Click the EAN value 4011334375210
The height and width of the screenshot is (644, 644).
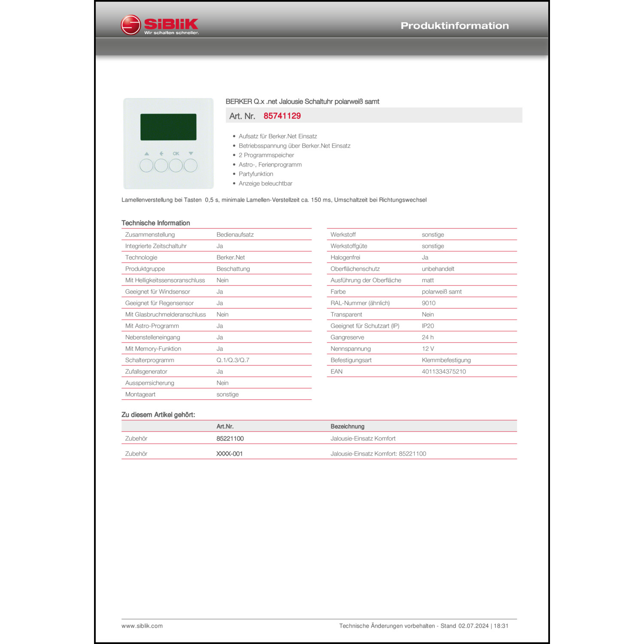point(444,371)
